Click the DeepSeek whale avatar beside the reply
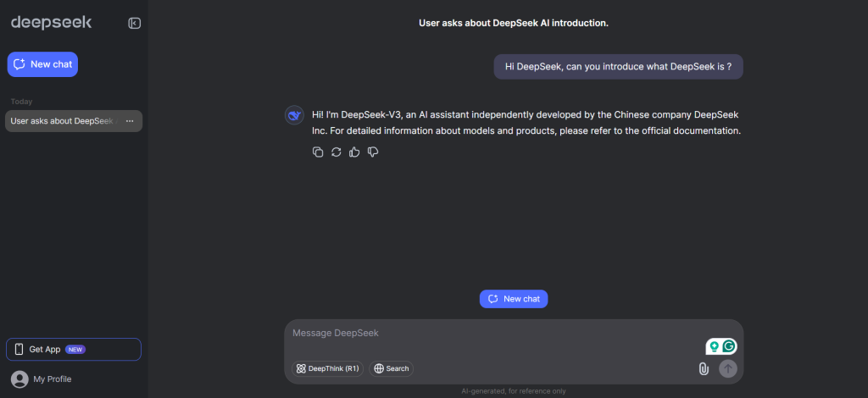 pyautogui.click(x=294, y=116)
